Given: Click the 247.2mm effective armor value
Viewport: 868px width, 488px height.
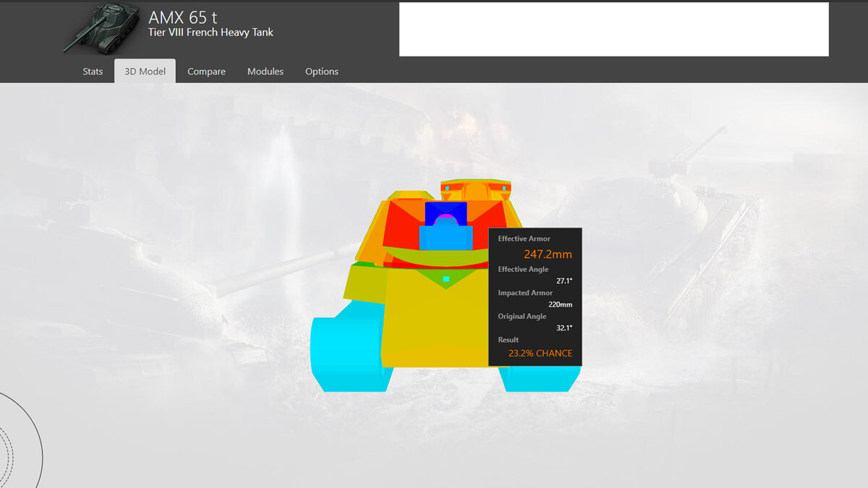Looking at the screenshot, I should coord(548,254).
